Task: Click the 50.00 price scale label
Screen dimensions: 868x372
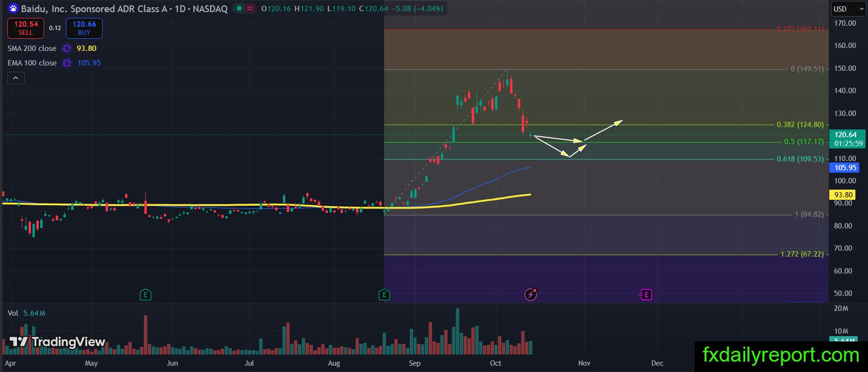Action: (x=843, y=293)
